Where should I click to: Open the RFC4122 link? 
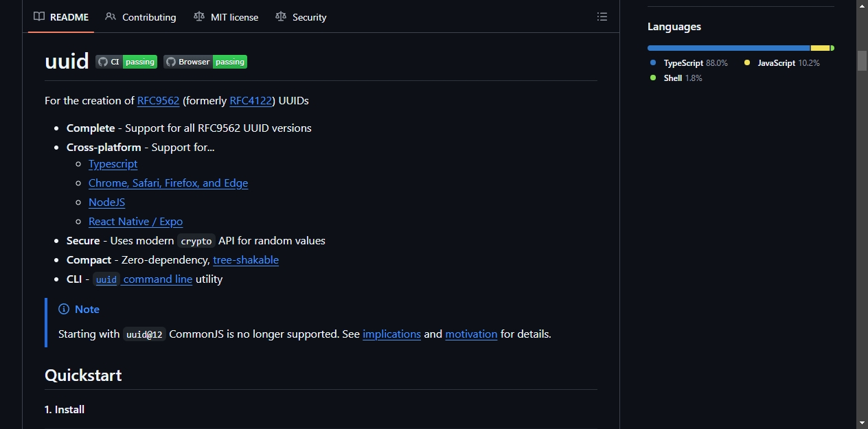click(251, 100)
